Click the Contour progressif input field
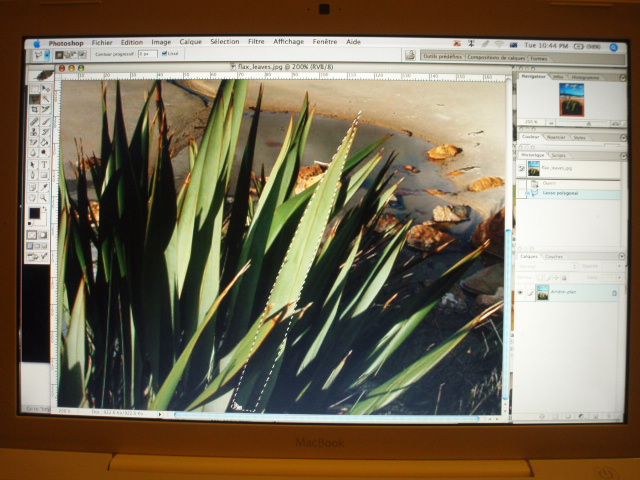Image resolution: width=640 pixels, height=480 pixels. pyautogui.click(x=147, y=54)
